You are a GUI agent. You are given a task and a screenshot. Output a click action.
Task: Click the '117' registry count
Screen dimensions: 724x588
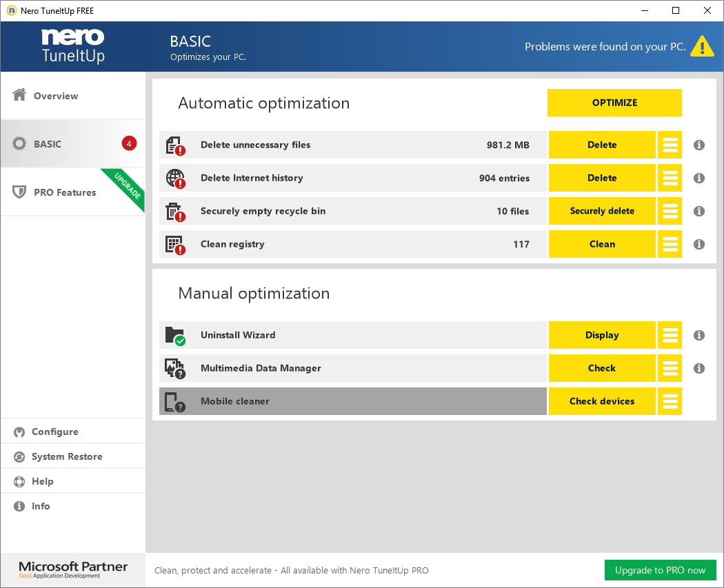(x=521, y=244)
